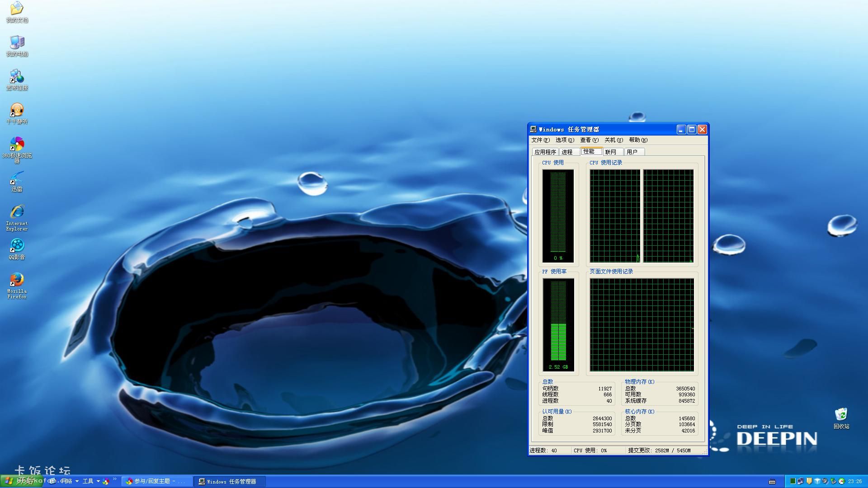Screen dimensions: 868x488
Task: Open the 网络 toolbar dropdown arrow
Action: pyautogui.click(x=77, y=481)
